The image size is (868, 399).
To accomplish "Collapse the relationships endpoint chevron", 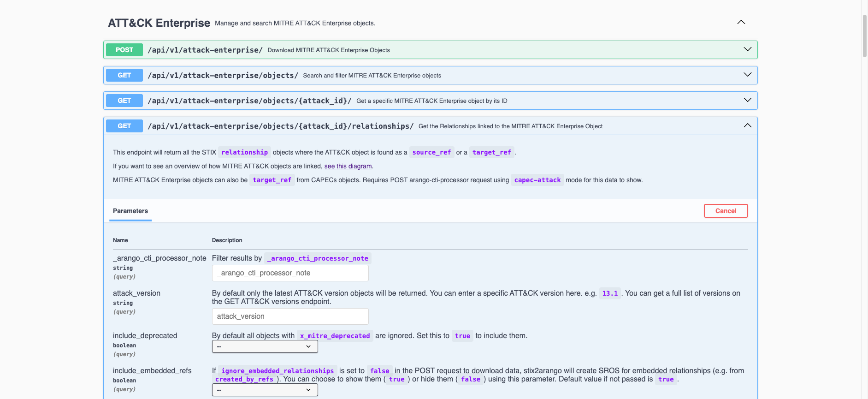I will point(747,125).
